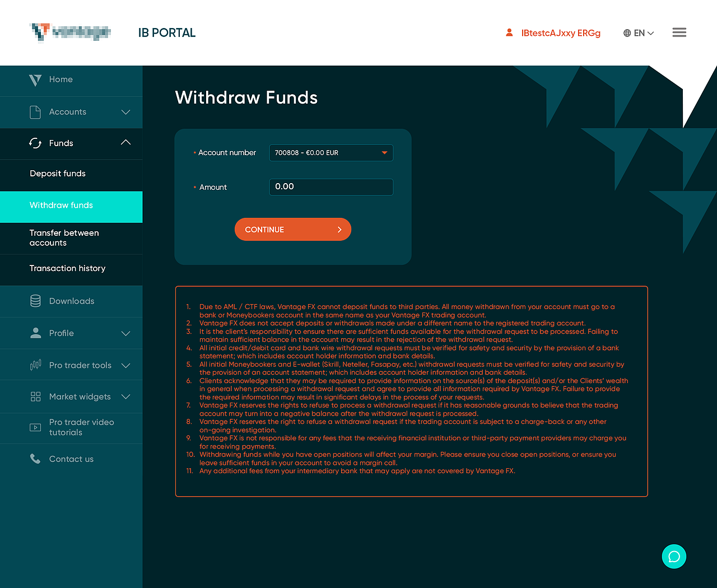Click the Pro trader video play icon
Image resolution: width=717 pixels, height=588 pixels.
point(35,427)
